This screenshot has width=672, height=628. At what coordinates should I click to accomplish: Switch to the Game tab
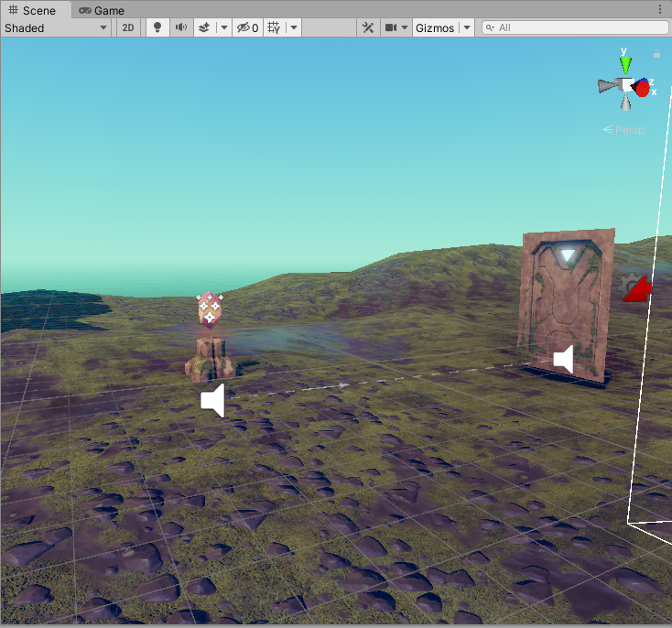point(102,10)
